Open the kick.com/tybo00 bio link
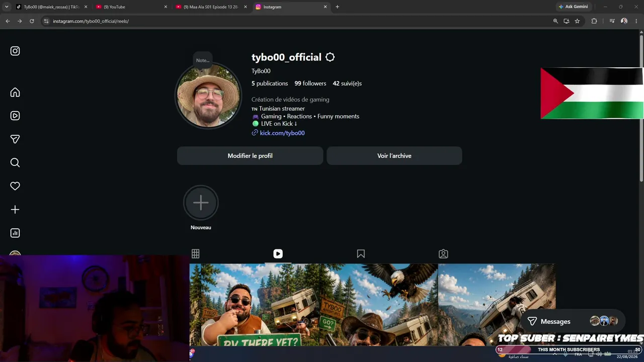The image size is (644, 362). tap(282, 133)
